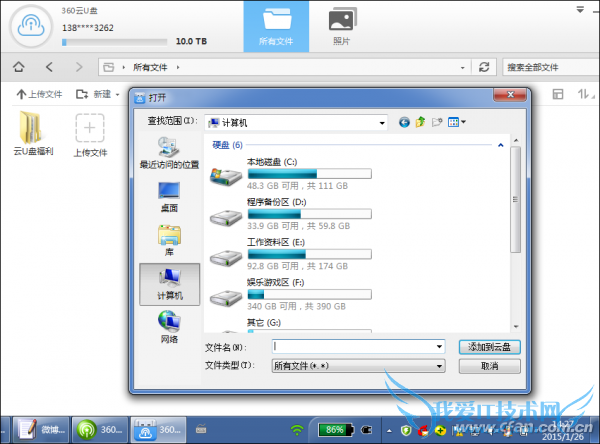
Task: Navigate back with the left arrow
Action: coord(49,67)
